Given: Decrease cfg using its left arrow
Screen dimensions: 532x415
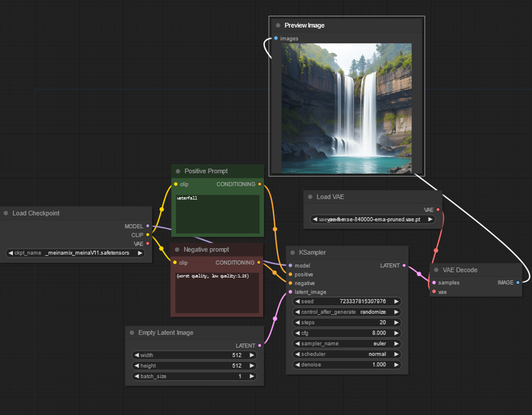Looking at the screenshot, I should pos(297,333).
